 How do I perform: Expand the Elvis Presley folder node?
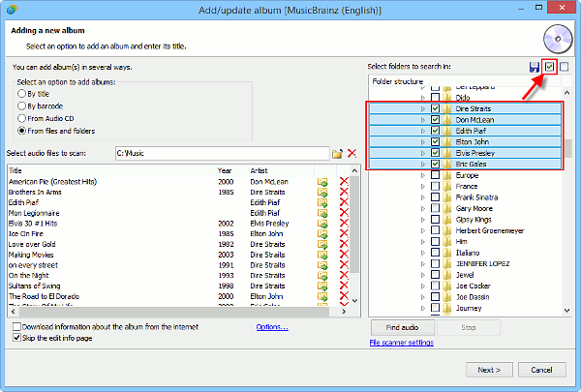(423, 153)
